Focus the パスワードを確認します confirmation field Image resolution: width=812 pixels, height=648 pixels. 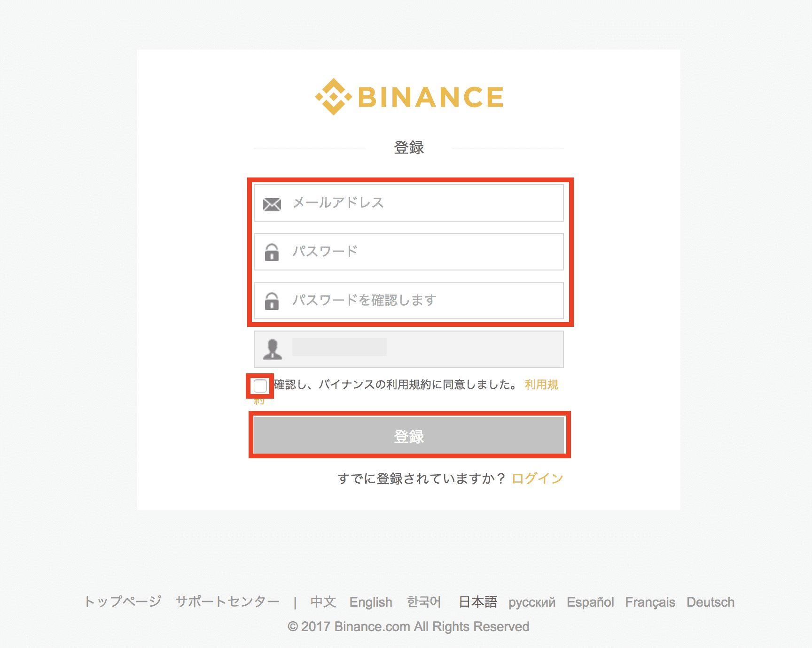pyautogui.click(x=423, y=301)
